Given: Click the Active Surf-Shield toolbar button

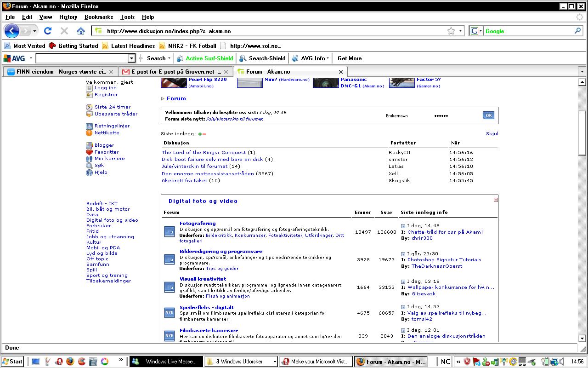Looking at the screenshot, I should (x=205, y=58).
